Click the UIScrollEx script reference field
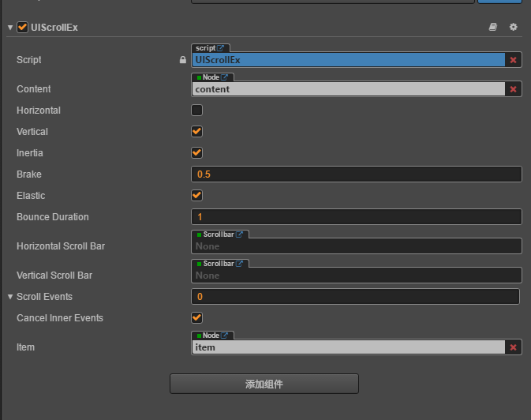531x420 pixels. click(349, 60)
